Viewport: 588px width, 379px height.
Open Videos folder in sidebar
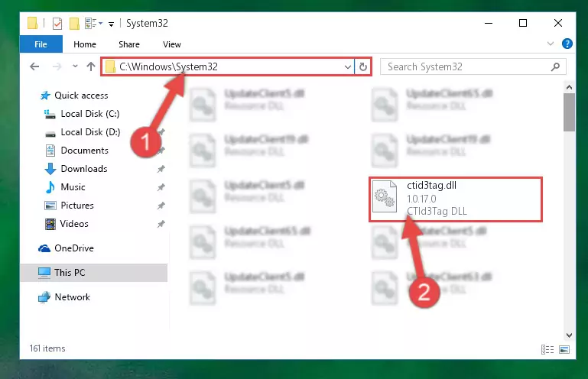click(x=67, y=224)
